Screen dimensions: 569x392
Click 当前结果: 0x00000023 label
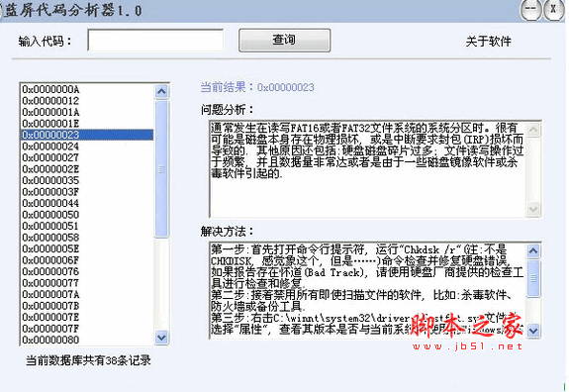pyautogui.click(x=257, y=87)
